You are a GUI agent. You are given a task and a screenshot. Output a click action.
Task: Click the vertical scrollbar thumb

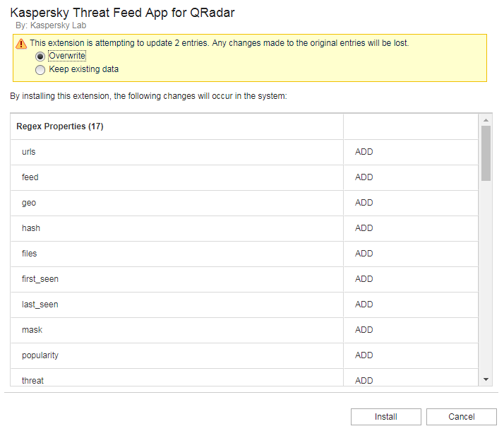coord(486,153)
